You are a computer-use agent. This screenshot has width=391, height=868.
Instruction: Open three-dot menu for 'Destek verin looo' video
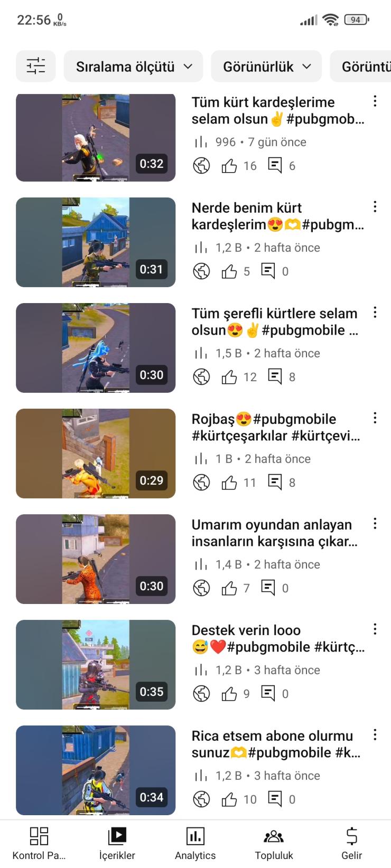tap(375, 629)
